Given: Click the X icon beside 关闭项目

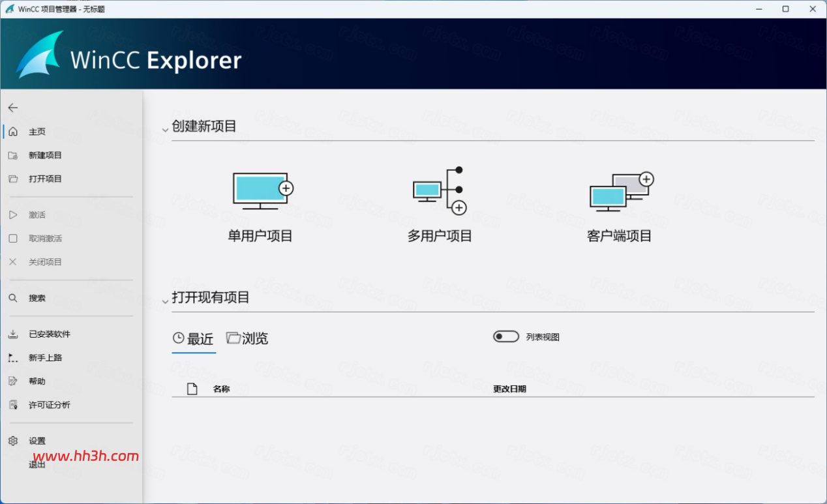Looking at the screenshot, I should [x=13, y=261].
